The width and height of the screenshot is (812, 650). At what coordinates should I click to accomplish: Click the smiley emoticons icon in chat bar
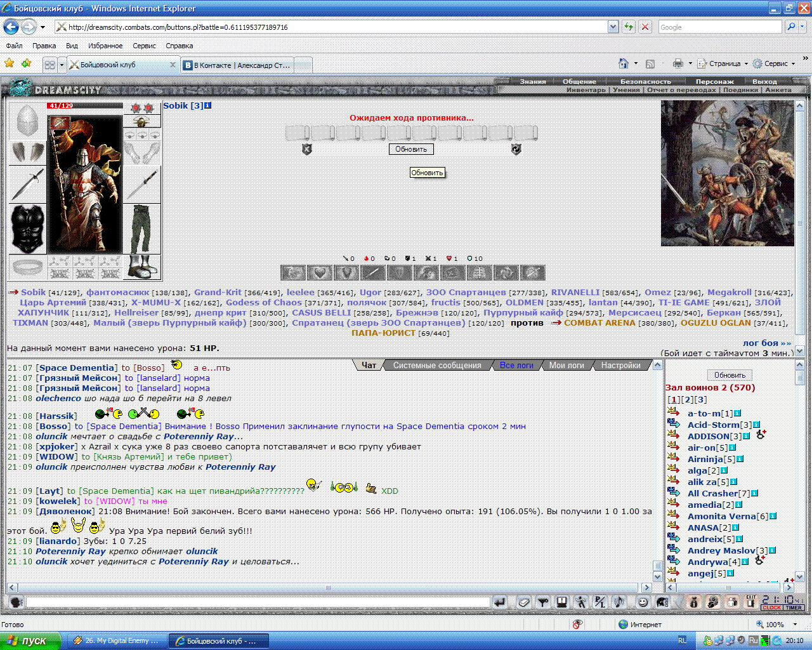pyautogui.click(x=643, y=602)
